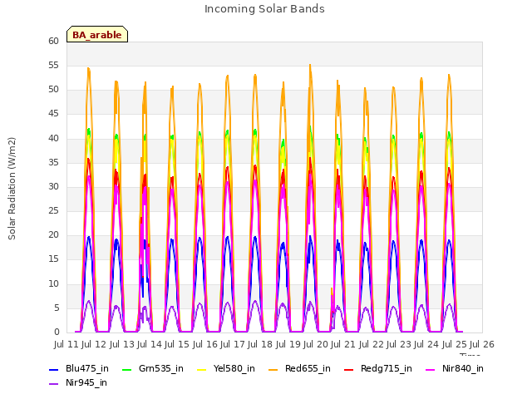This screenshot has width=532, height=399.
Task: Click the green Grn535_in legend swatch
Action: 126,369
